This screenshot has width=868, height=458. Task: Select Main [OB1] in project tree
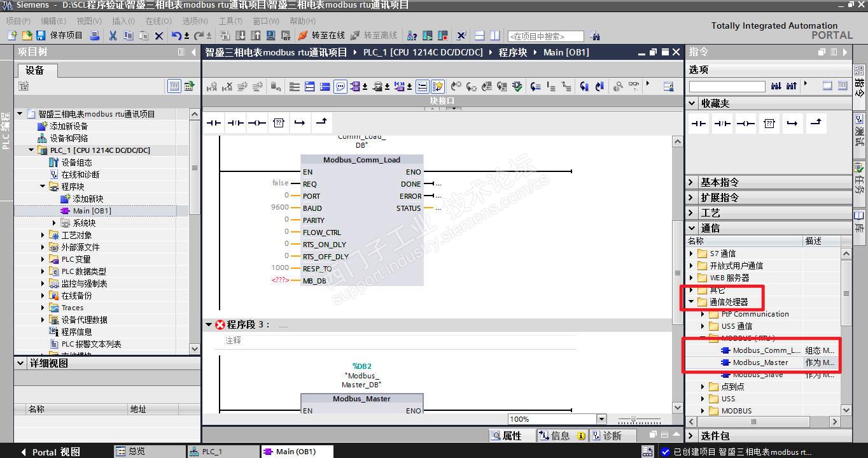click(x=92, y=211)
